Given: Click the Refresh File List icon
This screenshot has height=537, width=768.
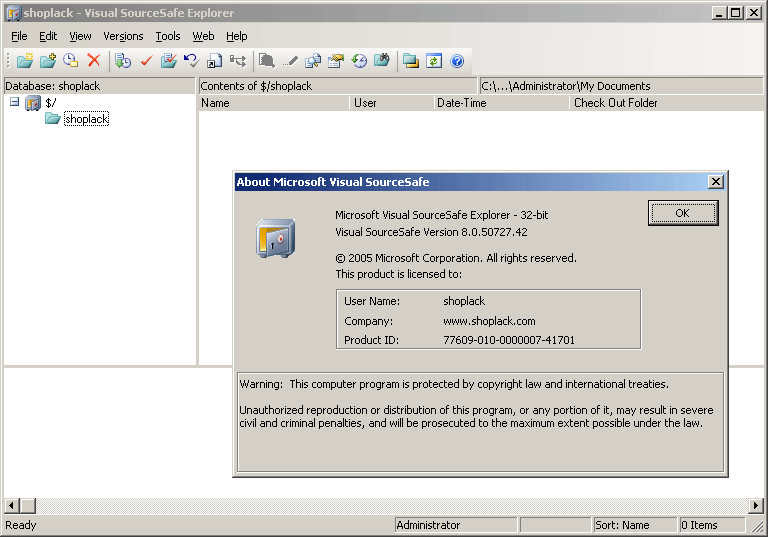Looking at the screenshot, I should (434, 61).
